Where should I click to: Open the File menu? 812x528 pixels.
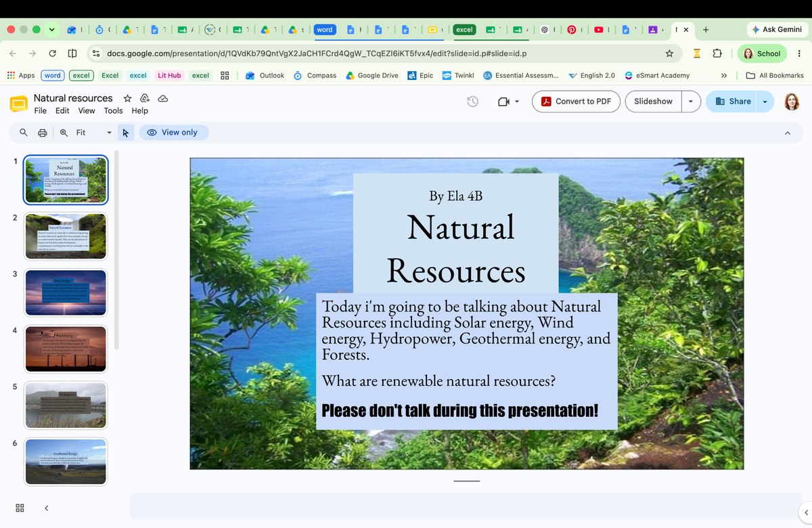point(41,111)
